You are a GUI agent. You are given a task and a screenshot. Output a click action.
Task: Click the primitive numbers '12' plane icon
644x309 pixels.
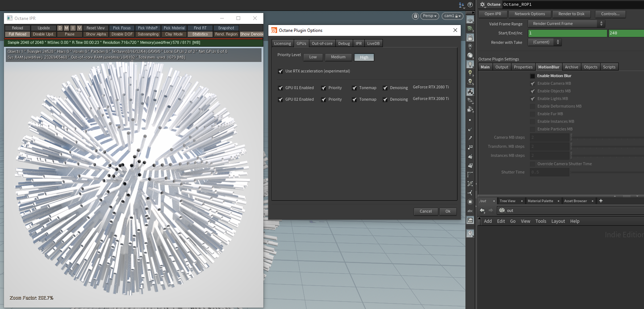point(470,165)
